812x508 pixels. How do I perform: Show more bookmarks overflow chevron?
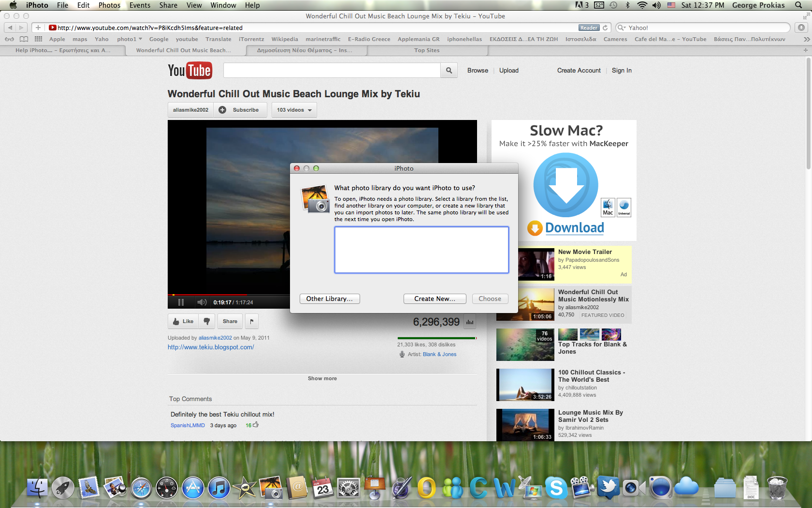[x=806, y=39]
